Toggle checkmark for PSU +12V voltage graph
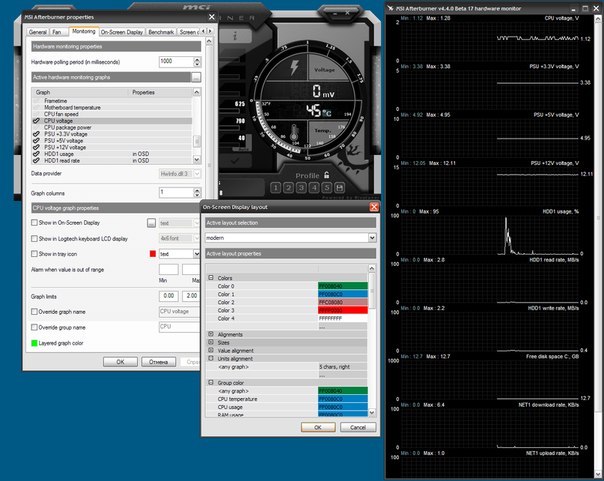Image resolution: width=604 pixels, height=481 pixels. point(37,147)
